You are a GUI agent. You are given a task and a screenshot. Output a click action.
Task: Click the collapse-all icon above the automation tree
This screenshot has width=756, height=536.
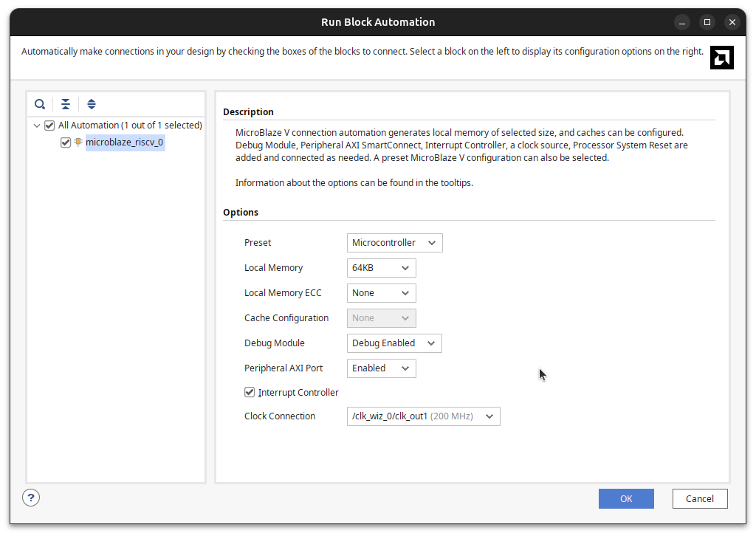[x=66, y=103]
